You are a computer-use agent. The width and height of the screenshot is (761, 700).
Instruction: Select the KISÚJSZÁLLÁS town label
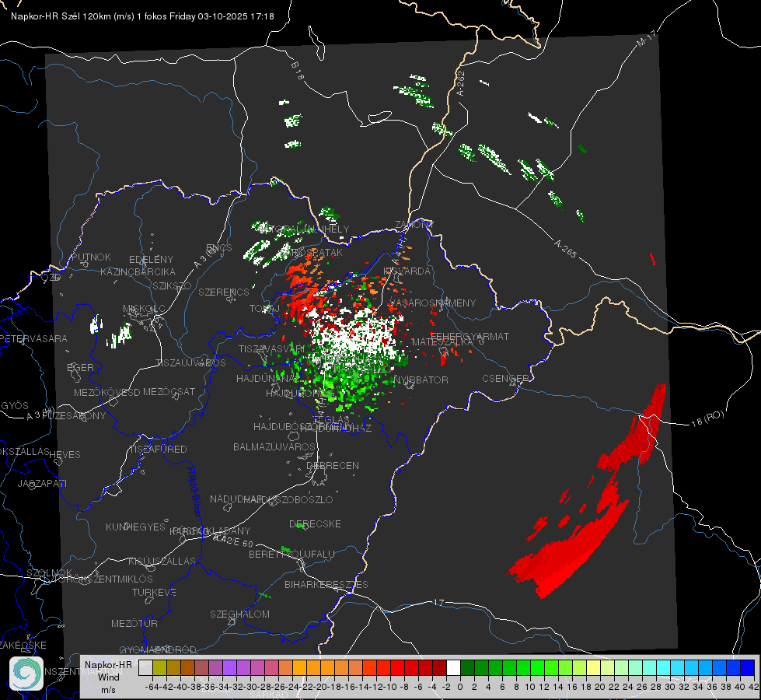click(x=162, y=561)
